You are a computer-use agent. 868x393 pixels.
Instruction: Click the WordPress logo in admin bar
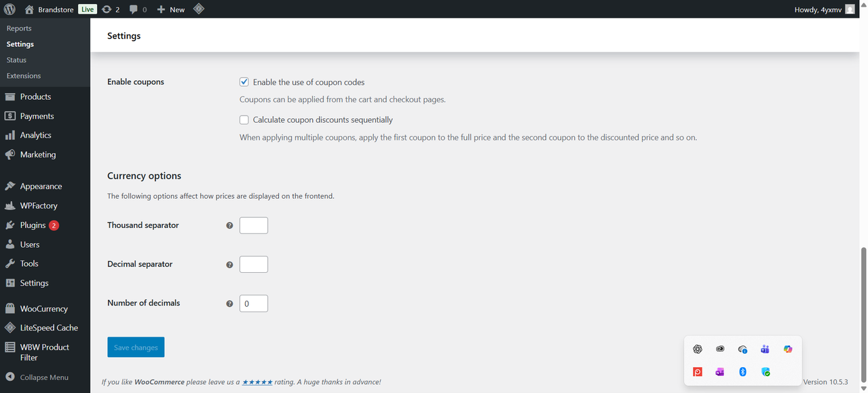(10, 10)
